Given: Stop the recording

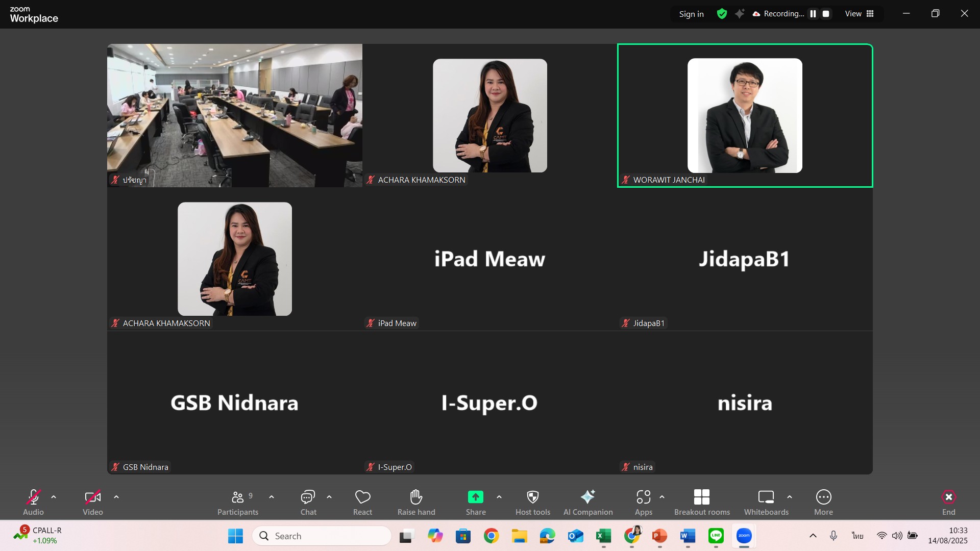Looking at the screenshot, I should tap(826, 14).
